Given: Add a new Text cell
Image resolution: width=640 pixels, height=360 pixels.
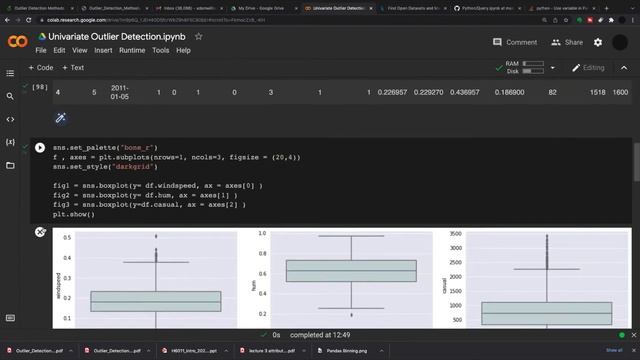Looking at the screenshot, I should click(x=73, y=68).
